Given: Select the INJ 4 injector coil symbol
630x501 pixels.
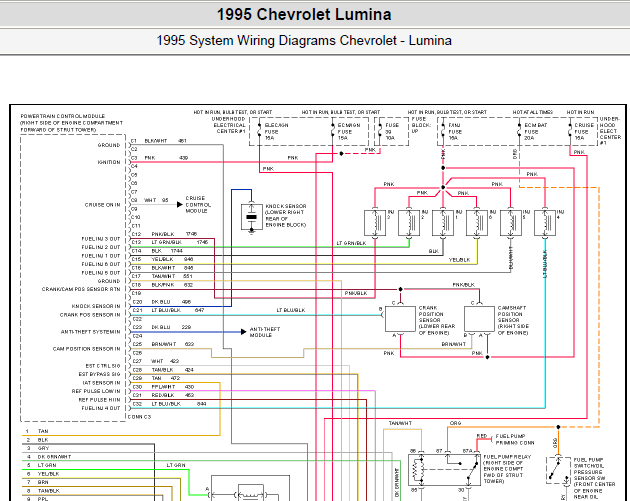Looking at the screenshot, I should [x=545, y=223].
